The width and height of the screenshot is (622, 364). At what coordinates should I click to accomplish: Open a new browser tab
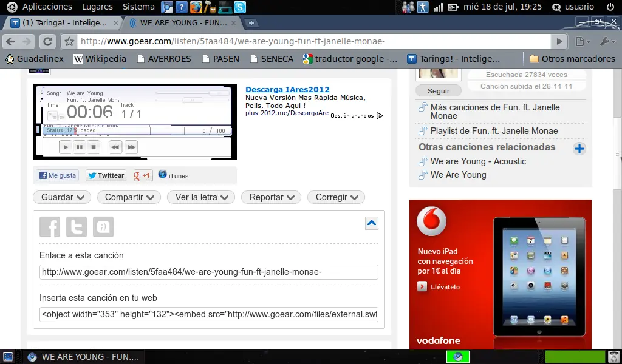251,23
